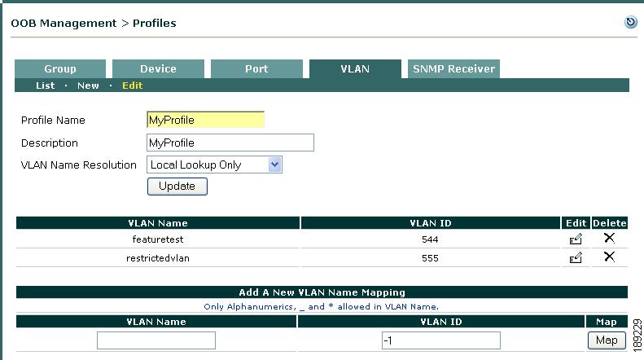Click the 'Only Alphanumerics' hint text
Image resolution: width=644 pixels, height=360 pixels.
321,306
